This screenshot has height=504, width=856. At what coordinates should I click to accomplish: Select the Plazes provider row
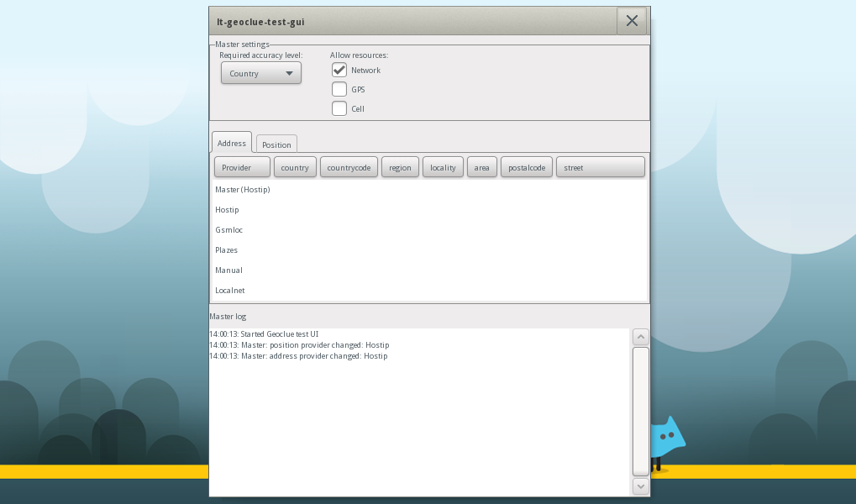click(429, 250)
